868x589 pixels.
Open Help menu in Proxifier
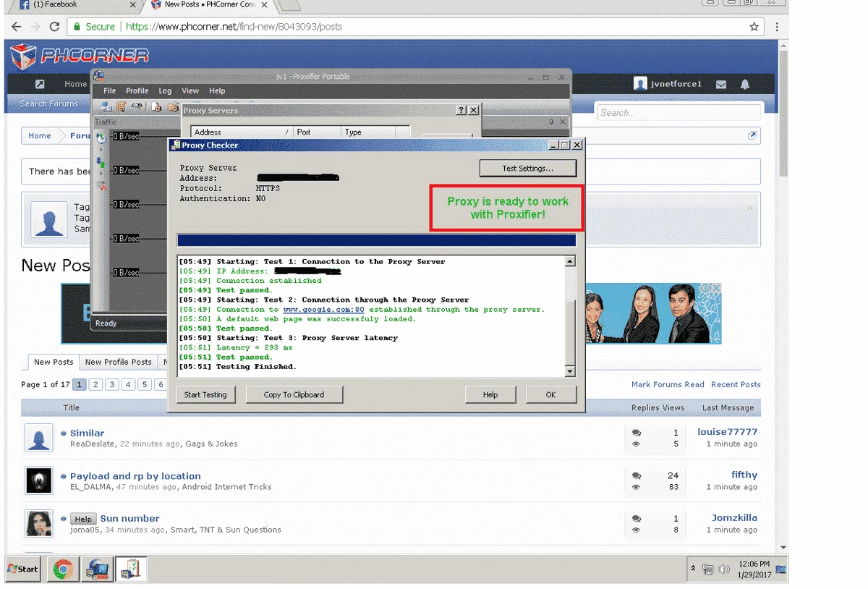click(x=217, y=91)
